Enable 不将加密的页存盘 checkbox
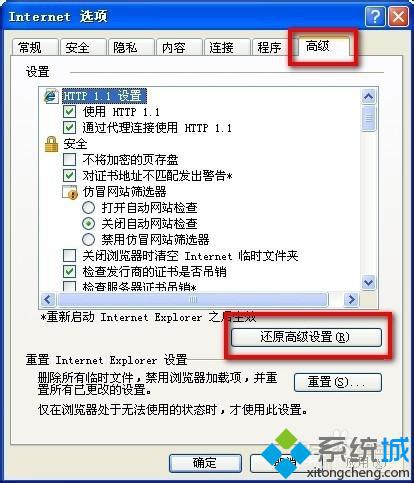The height and width of the screenshot is (483, 414). (x=69, y=159)
